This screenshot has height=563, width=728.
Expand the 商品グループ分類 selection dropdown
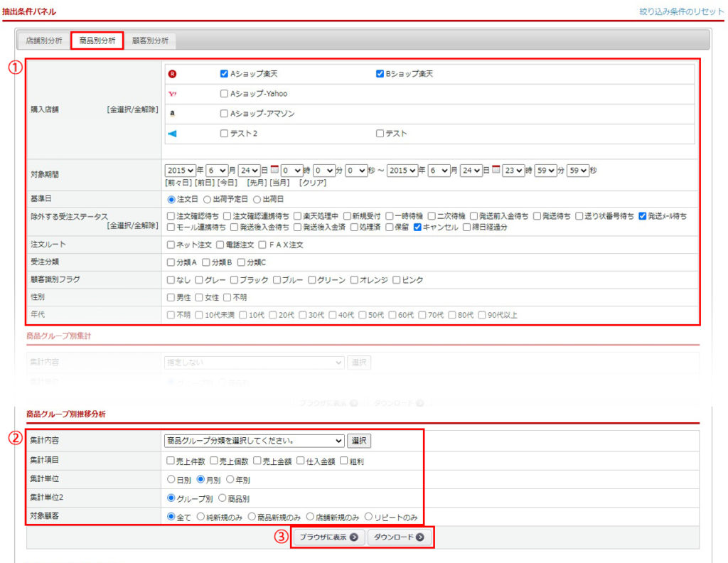254,441
